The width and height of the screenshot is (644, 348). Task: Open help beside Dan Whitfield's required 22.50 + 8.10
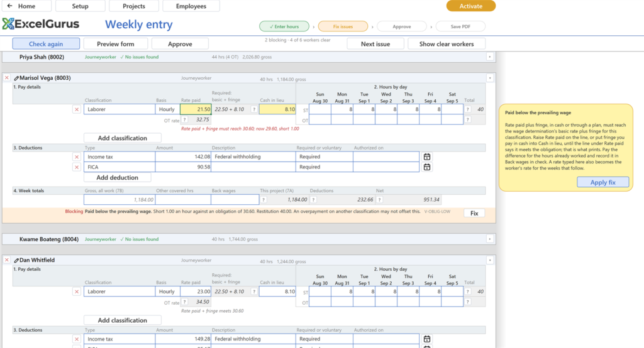point(254,291)
